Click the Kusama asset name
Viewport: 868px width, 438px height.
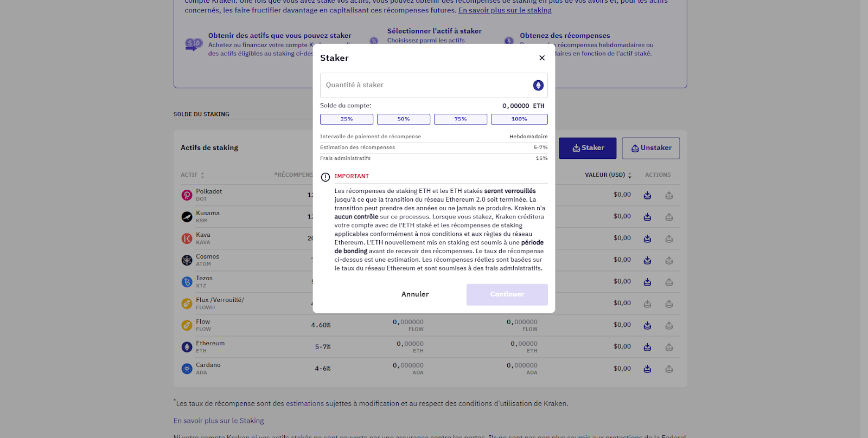208,213
